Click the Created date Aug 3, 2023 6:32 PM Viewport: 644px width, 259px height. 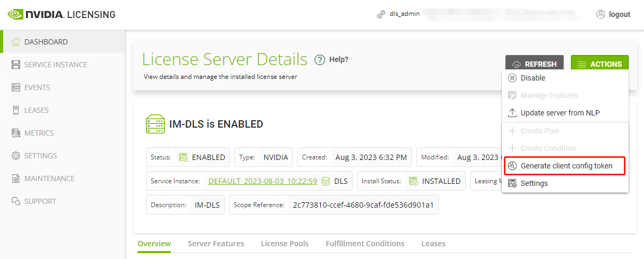coord(371,157)
